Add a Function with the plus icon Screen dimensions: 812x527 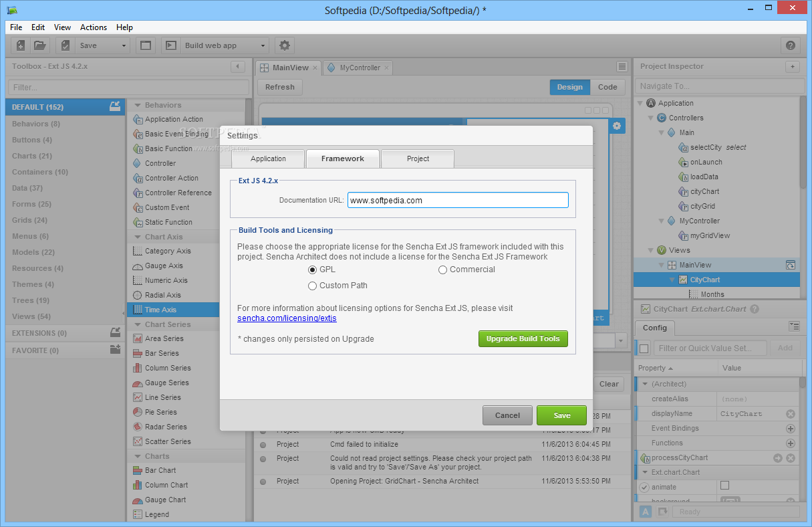pos(791,443)
